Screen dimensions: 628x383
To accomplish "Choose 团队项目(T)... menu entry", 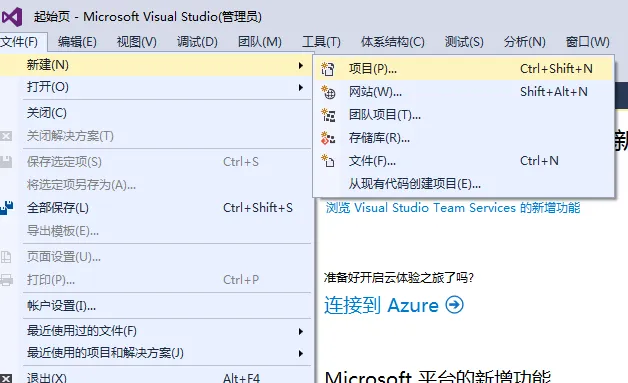I will 464,115.
